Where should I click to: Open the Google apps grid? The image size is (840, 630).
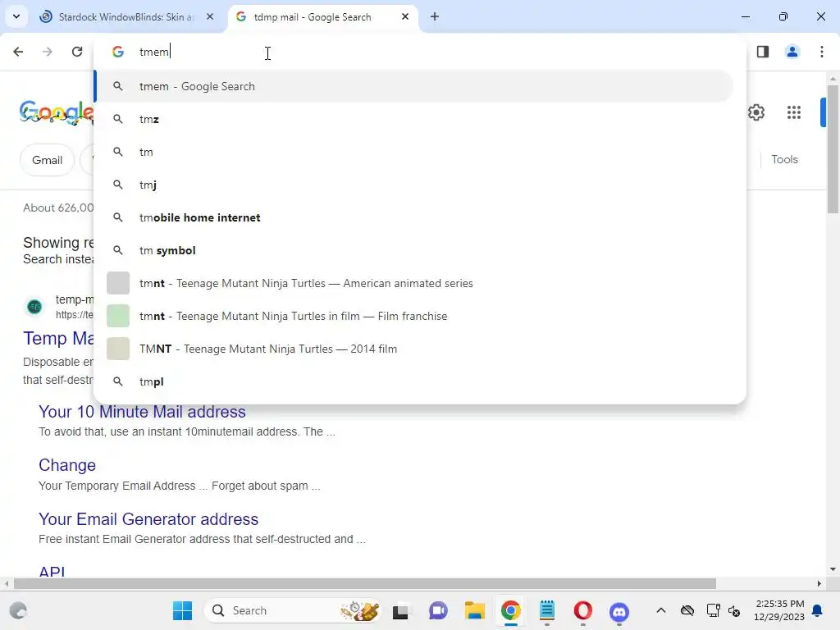(794, 112)
